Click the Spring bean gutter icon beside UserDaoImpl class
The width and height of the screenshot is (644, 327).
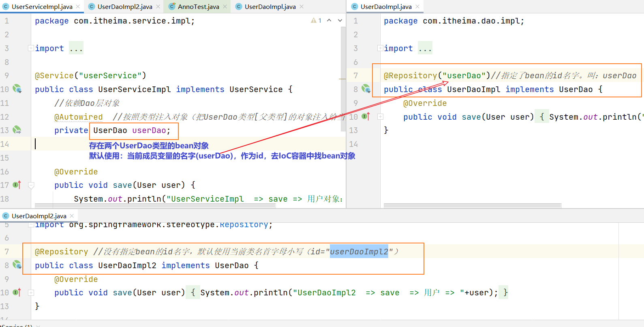[366, 88]
